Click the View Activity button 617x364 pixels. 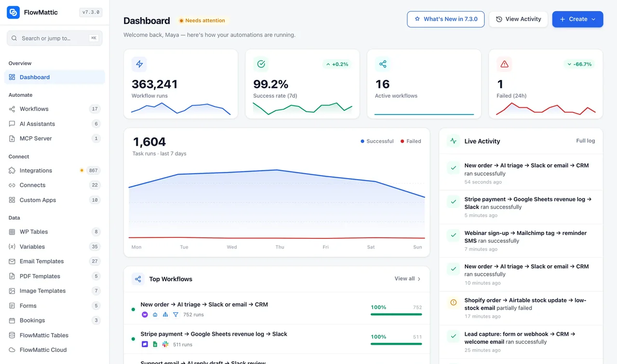click(x=518, y=19)
